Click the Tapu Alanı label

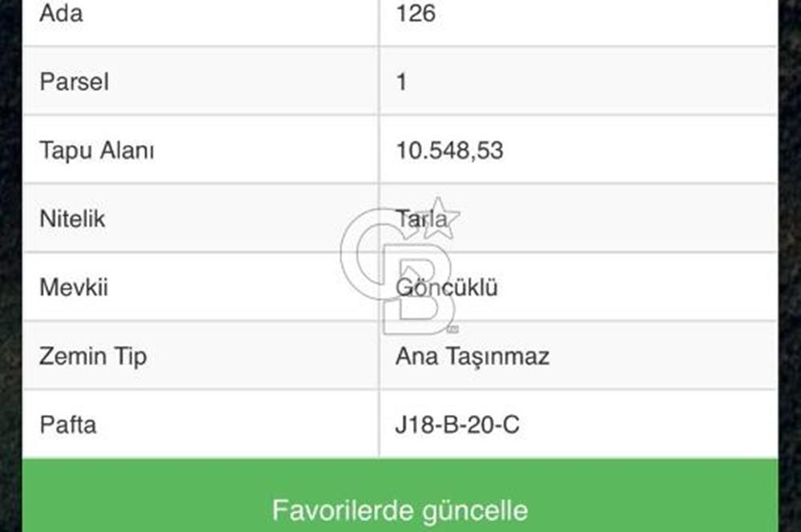[x=97, y=150]
